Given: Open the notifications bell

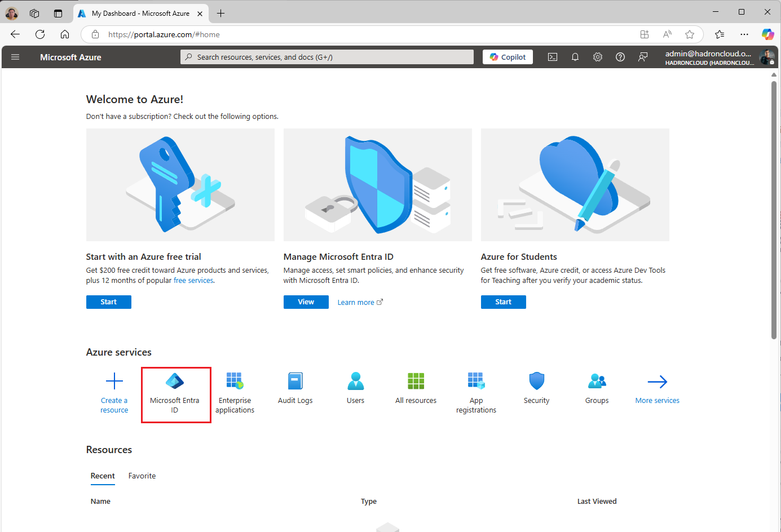Looking at the screenshot, I should click(x=575, y=57).
